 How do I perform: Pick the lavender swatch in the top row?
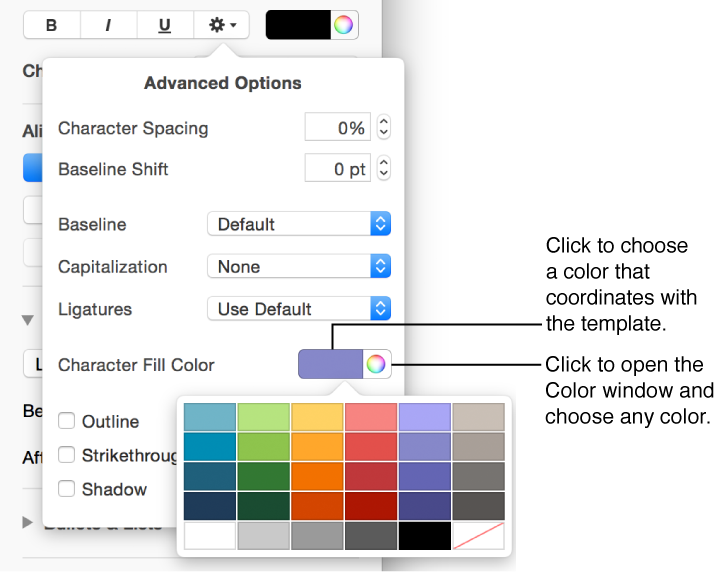(x=425, y=417)
